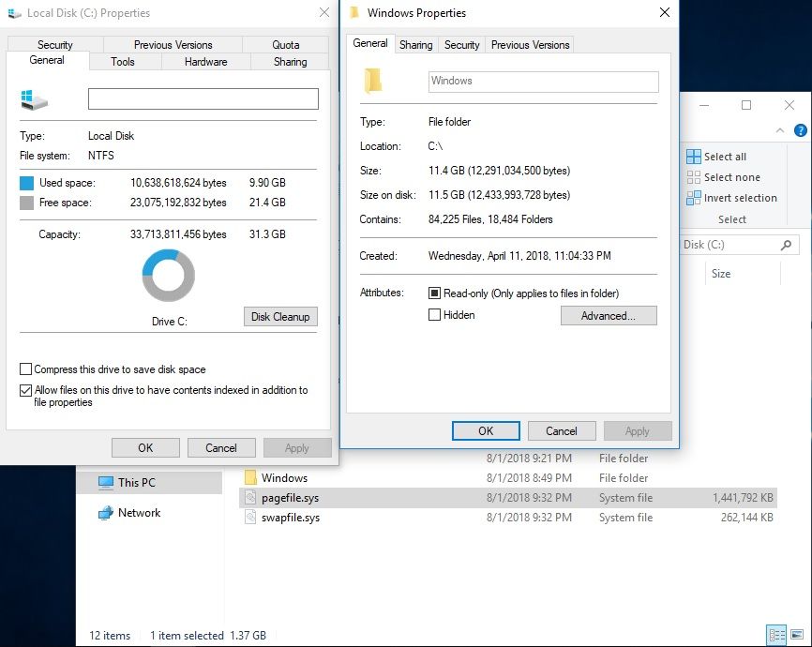
Task: Close the Windows Properties dialog
Action: pyautogui.click(x=665, y=12)
